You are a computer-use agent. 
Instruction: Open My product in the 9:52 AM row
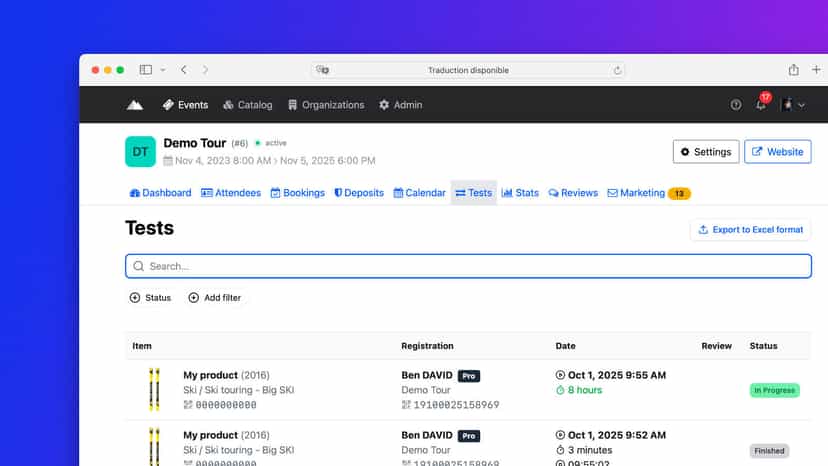pos(210,435)
